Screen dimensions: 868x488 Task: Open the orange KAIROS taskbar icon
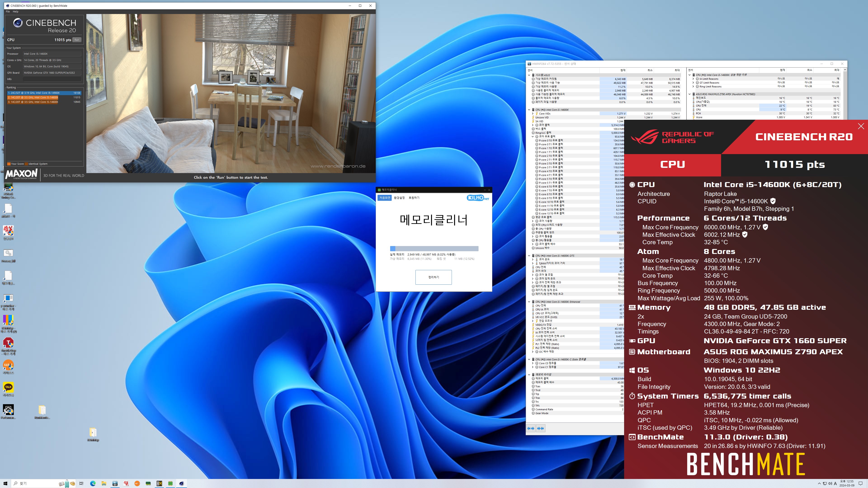pyautogui.click(x=137, y=483)
